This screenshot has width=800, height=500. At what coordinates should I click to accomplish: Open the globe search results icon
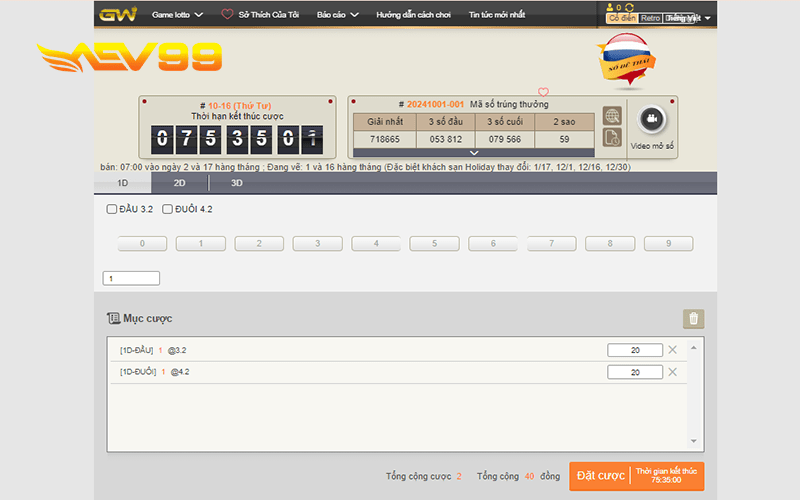point(612,116)
